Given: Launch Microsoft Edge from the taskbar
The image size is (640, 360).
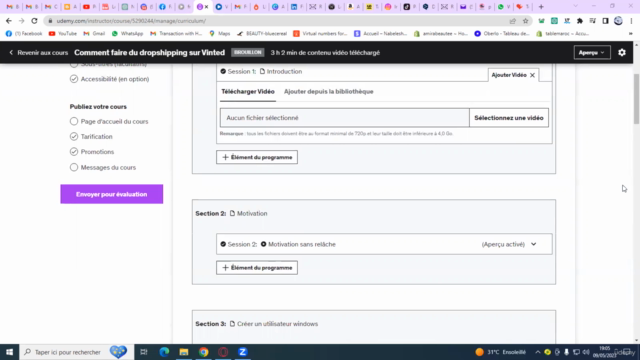Looking at the screenshot, I should (x=164, y=352).
